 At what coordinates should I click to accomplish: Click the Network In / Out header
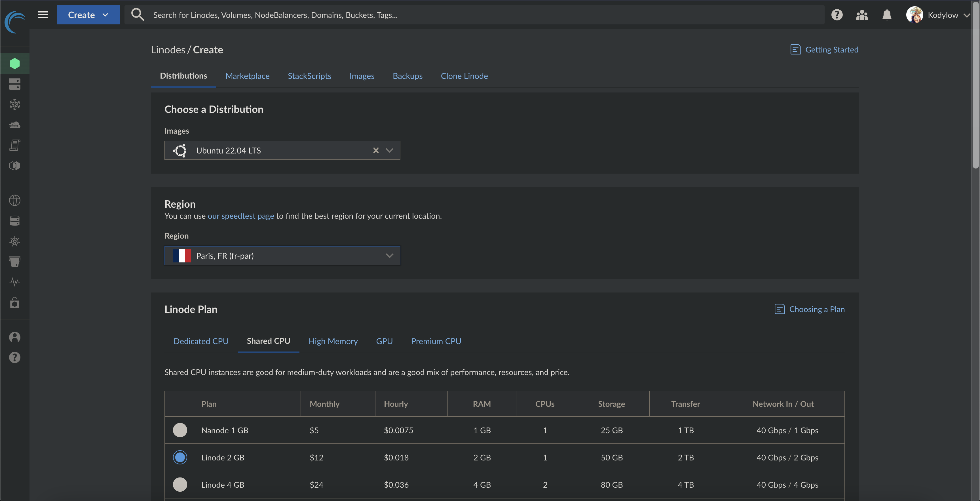tap(783, 404)
